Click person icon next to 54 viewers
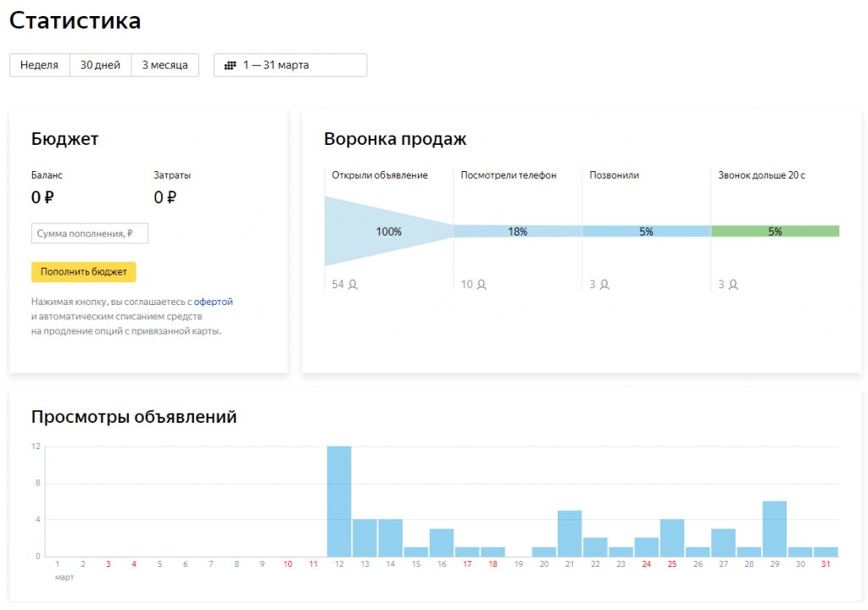This screenshot has height=610, width=868. 353,285
